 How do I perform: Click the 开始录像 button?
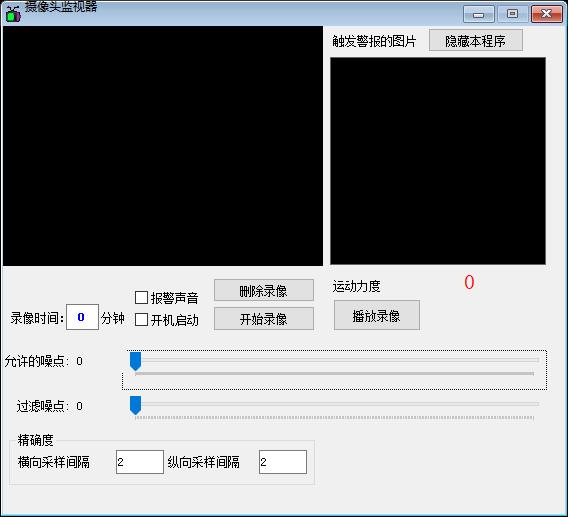tap(264, 319)
